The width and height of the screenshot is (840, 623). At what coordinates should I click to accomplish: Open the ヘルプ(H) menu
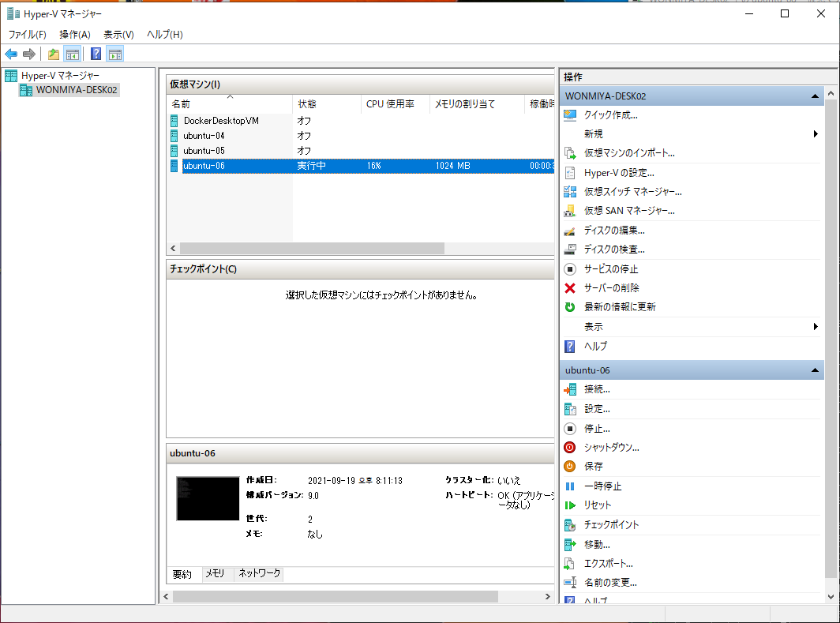(165, 34)
